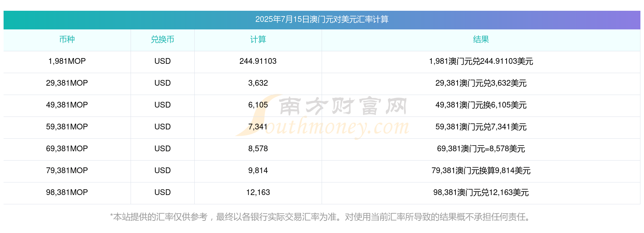Click the table title 2025年7月15日澳门元对美元汇率计算
The height and width of the screenshot is (233, 644).
[322, 19]
